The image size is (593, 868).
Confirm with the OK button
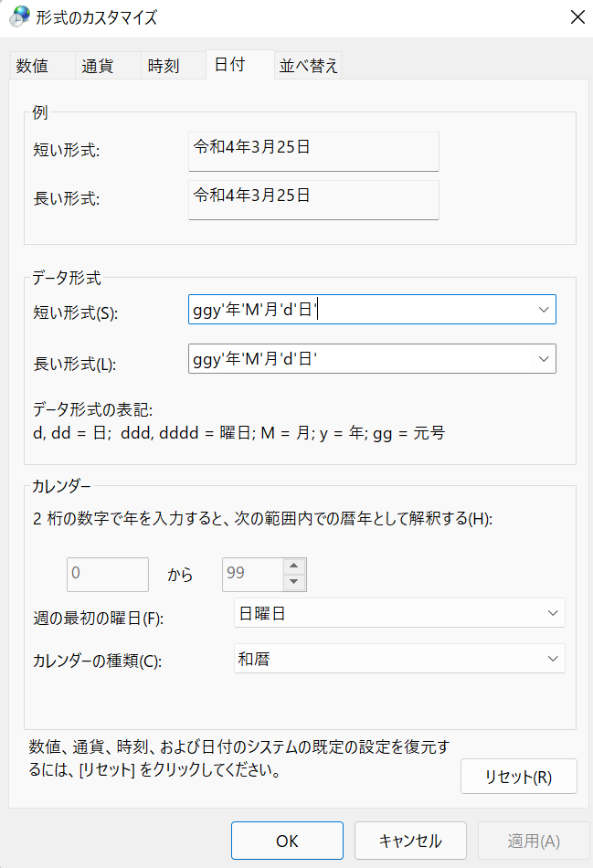pyautogui.click(x=288, y=841)
